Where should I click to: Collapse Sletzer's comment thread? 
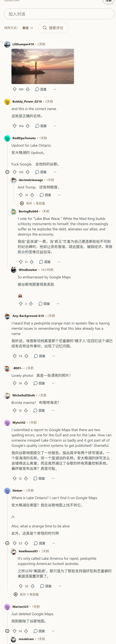(7, 543)
